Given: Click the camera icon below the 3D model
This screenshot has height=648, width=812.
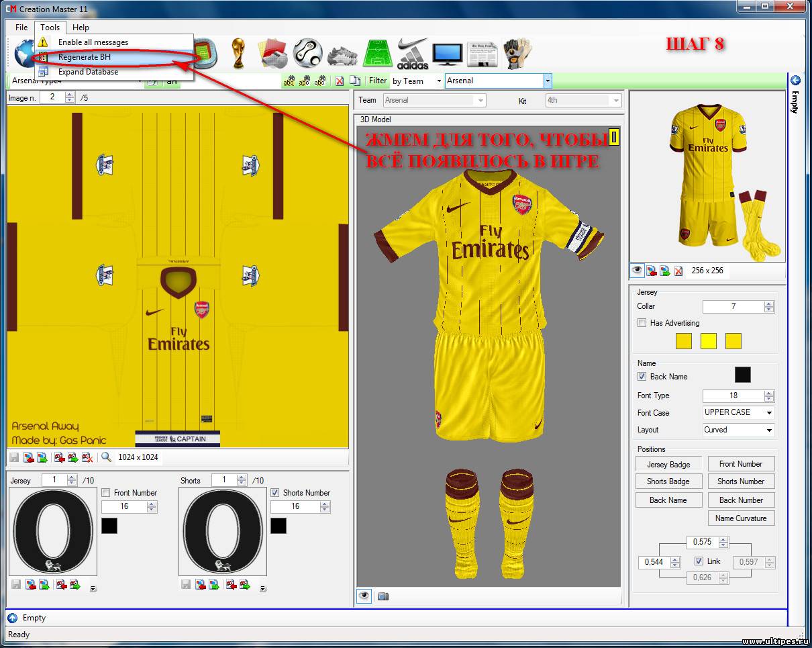Looking at the screenshot, I should [x=383, y=596].
